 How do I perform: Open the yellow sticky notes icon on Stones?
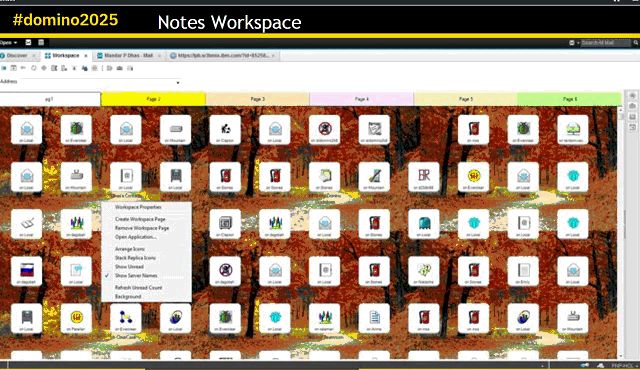324,177
